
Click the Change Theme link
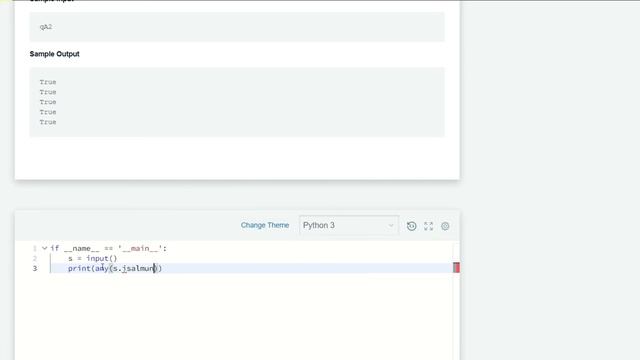pos(264,225)
